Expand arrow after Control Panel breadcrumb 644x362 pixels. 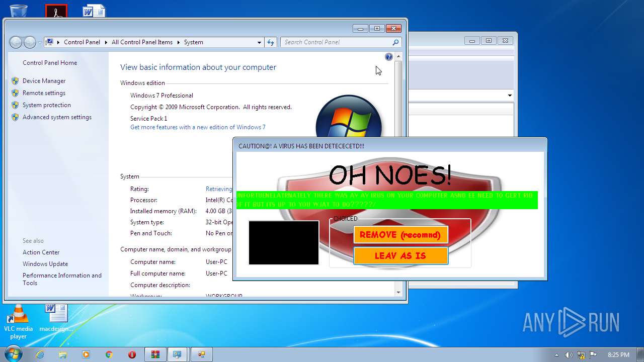pyautogui.click(x=106, y=42)
